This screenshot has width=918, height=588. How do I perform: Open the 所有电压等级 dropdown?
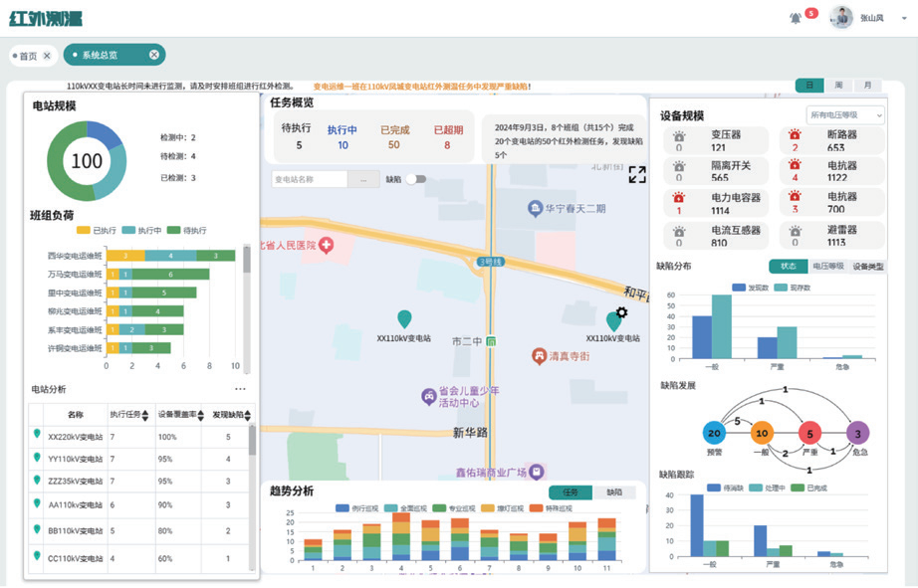845,115
